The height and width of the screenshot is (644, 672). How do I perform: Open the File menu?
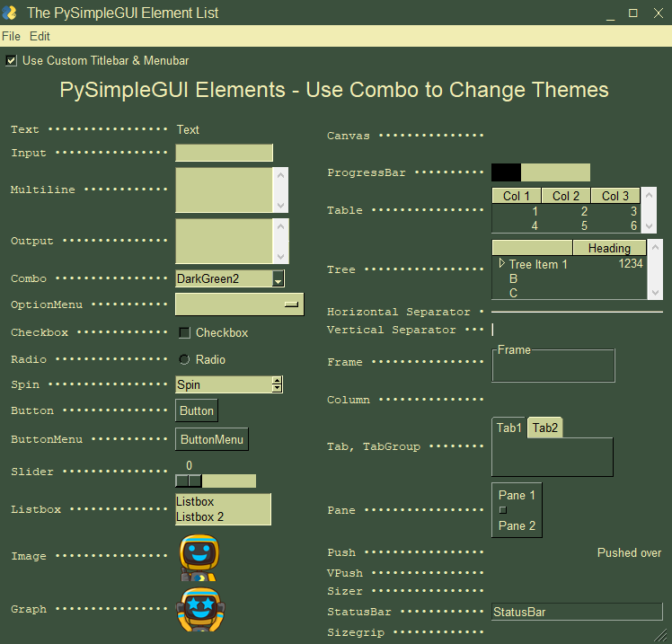coord(11,37)
